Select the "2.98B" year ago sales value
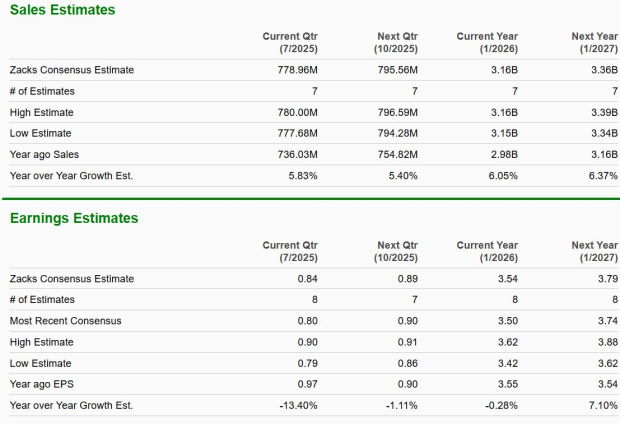620x424 pixels. pos(504,155)
